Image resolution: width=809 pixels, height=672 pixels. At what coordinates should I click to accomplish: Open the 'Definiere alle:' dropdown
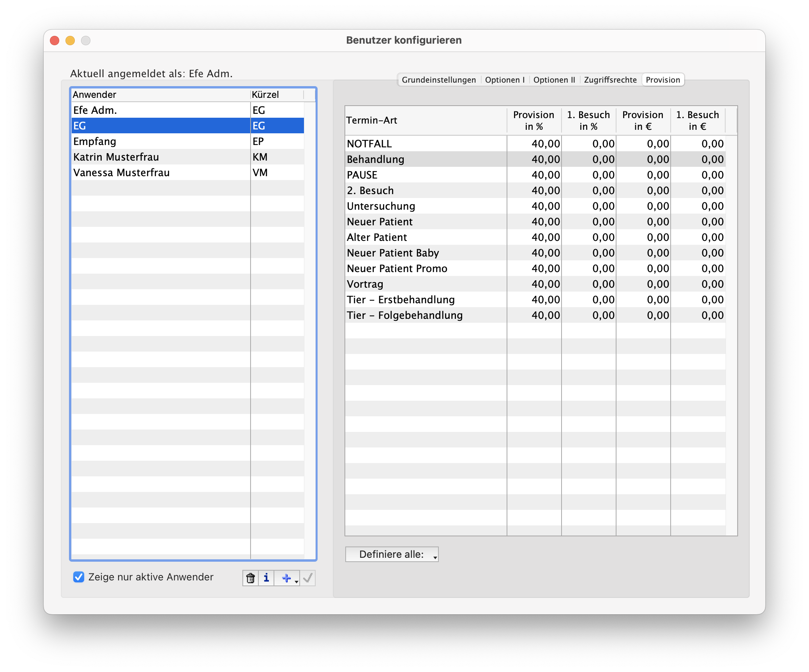[392, 554]
